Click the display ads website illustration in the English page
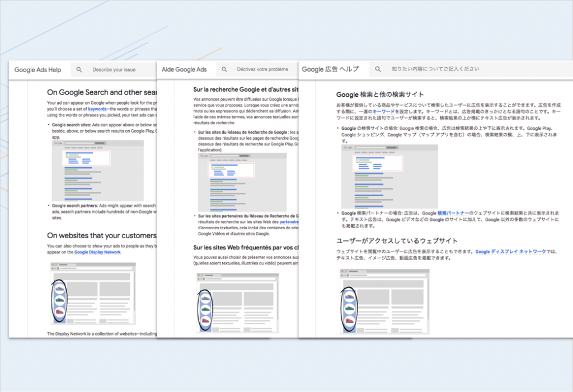 click(93, 294)
